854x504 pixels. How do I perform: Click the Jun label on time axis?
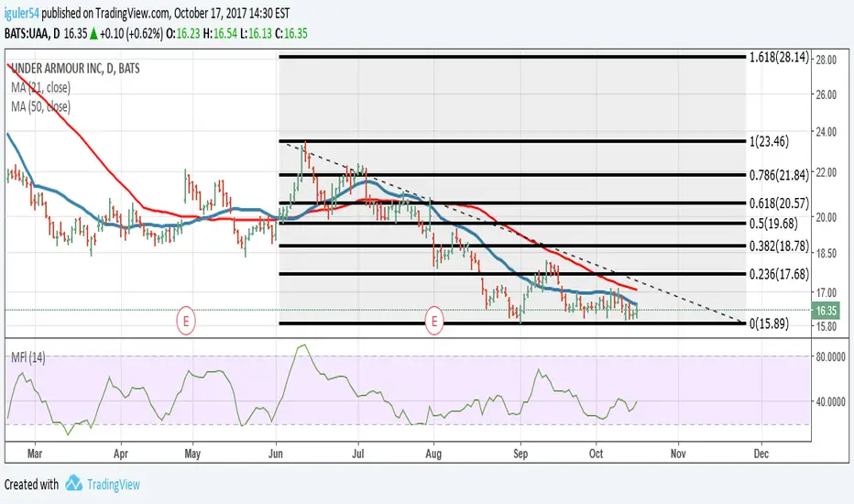pos(276,454)
